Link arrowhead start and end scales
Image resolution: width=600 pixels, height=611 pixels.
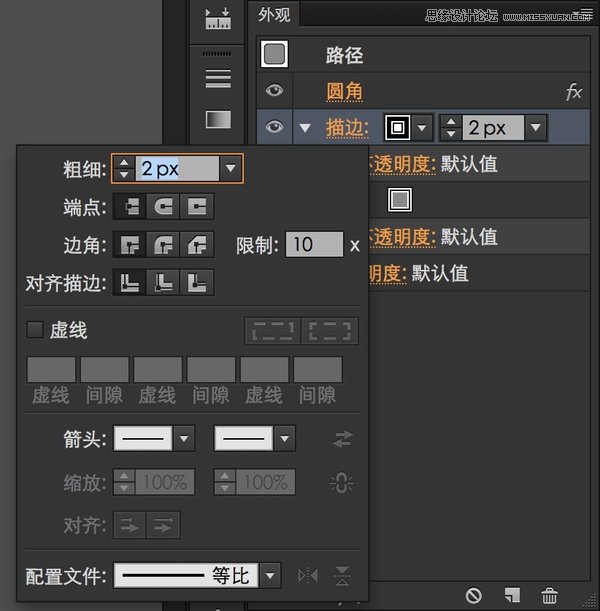pyautogui.click(x=341, y=483)
